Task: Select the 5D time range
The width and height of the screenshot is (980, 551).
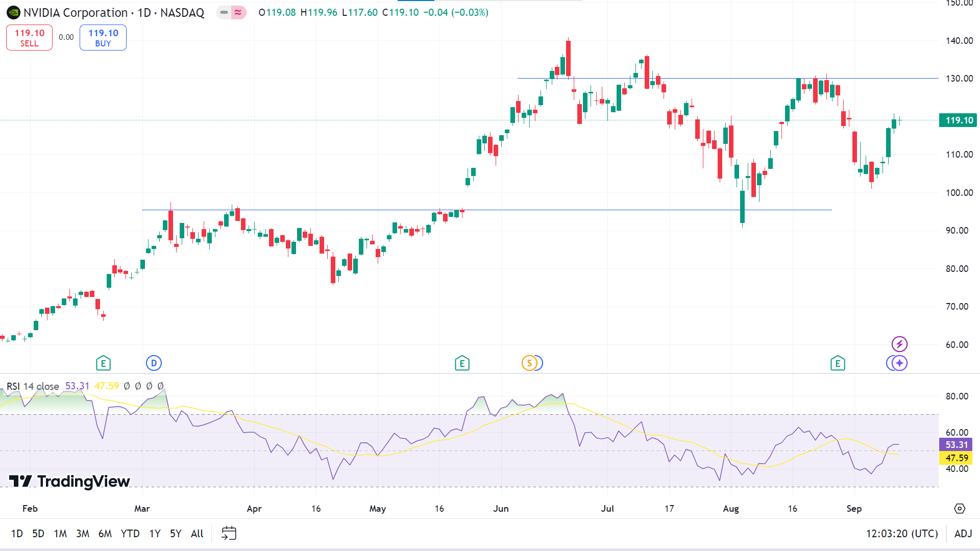Action: pos(38,534)
